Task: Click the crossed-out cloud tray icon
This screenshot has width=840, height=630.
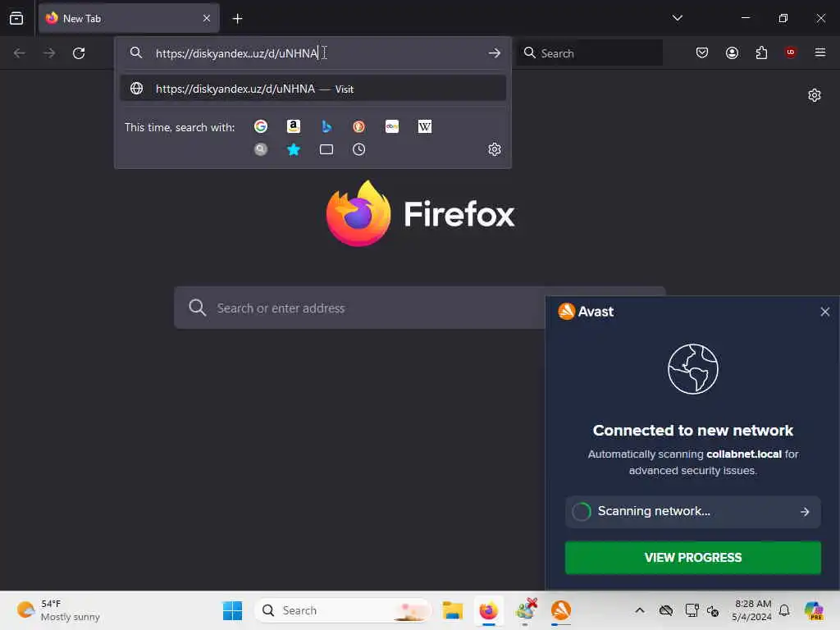Action: pos(666,610)
